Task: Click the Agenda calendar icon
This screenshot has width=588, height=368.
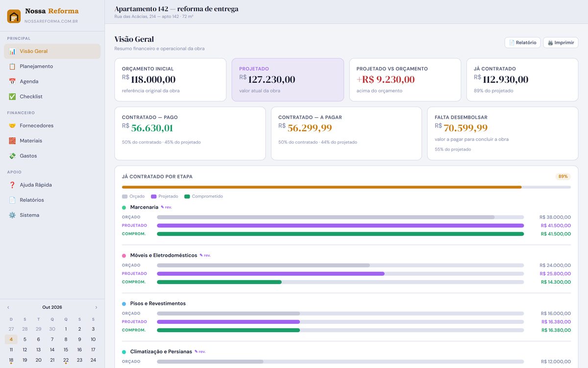Action: pos(12,81)
